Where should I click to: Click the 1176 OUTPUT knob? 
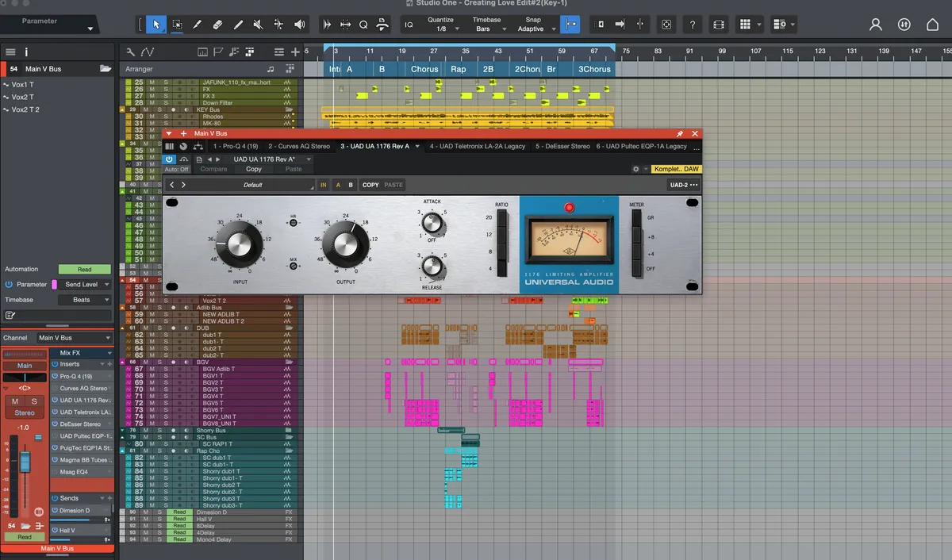(x=345, y=244)
